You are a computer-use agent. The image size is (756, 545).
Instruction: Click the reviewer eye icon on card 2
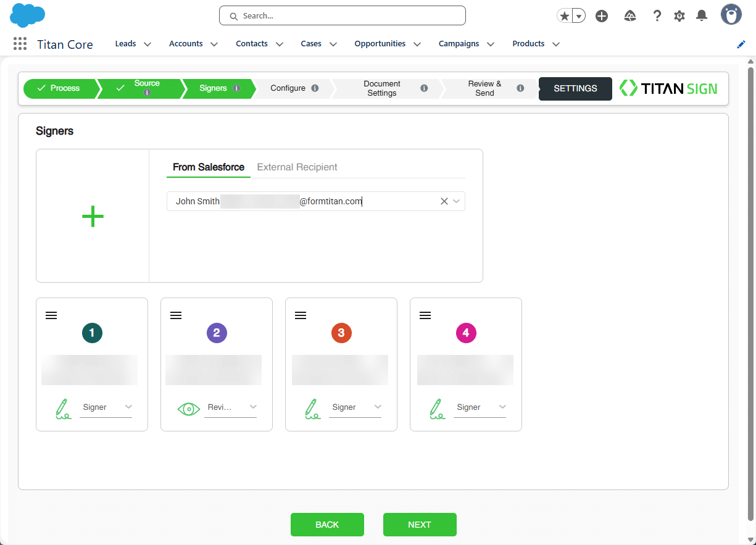pyautogui.click(x=188, y=408)
